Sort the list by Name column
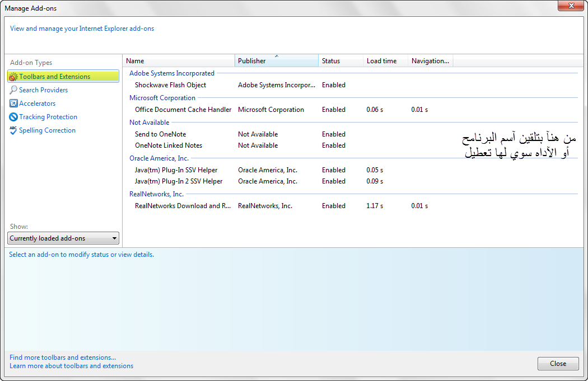Viewport: 588px width, 381px height. tap(179, 60)
